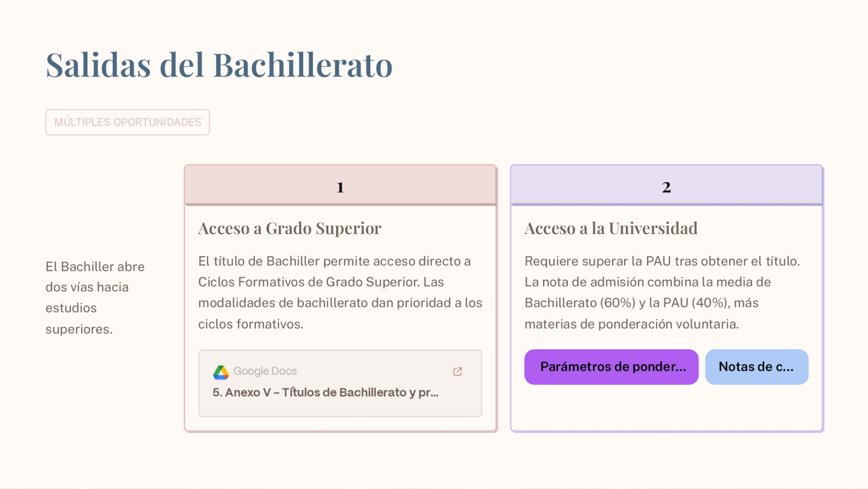Select the Salidas del Bachillerato title
The width and height of the screenshot is (868, 489).
coord(219,65)
